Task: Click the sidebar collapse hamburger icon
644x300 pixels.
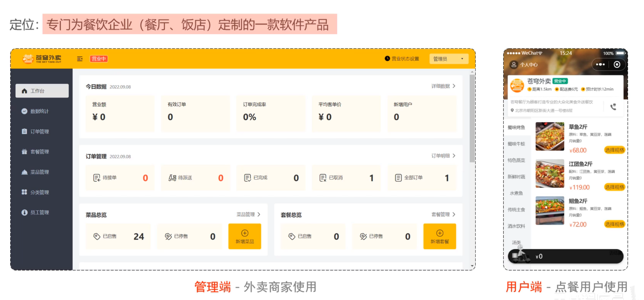Action: [x=80, y=59]
